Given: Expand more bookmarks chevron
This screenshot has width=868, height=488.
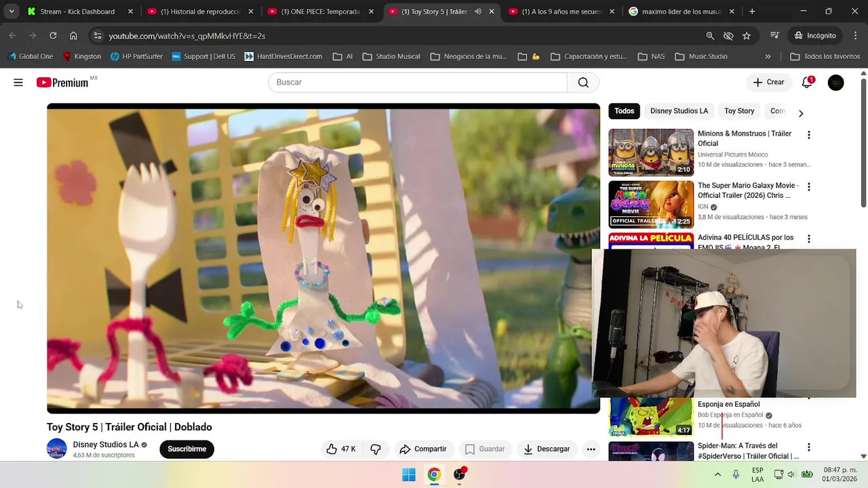Looking at the screenshot, I should tap(768, 56).
